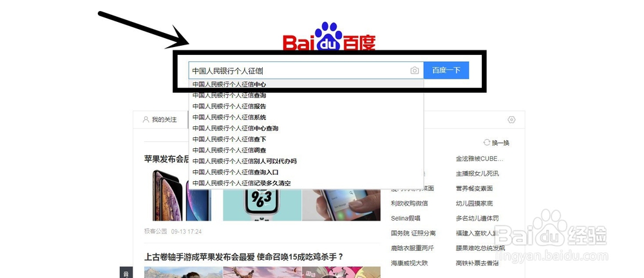Open the Apple Watch Nike thumbnail
644x278 pixels.
[x=262, y=205]
